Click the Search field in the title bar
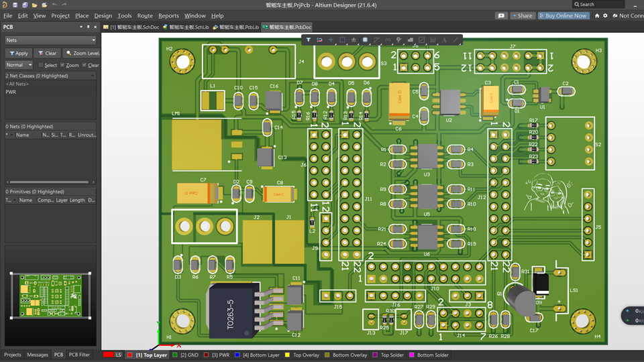644x362 pixels. [598, 5]
